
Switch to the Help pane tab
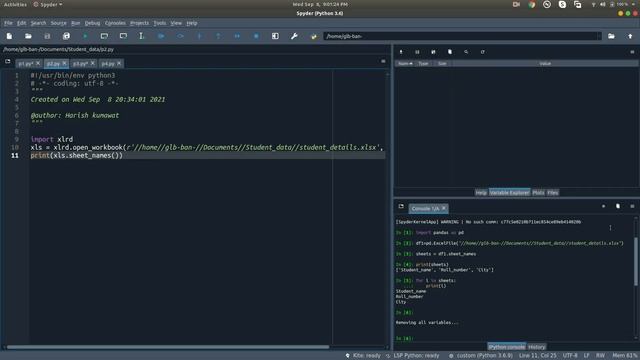(x=481, y=193)
